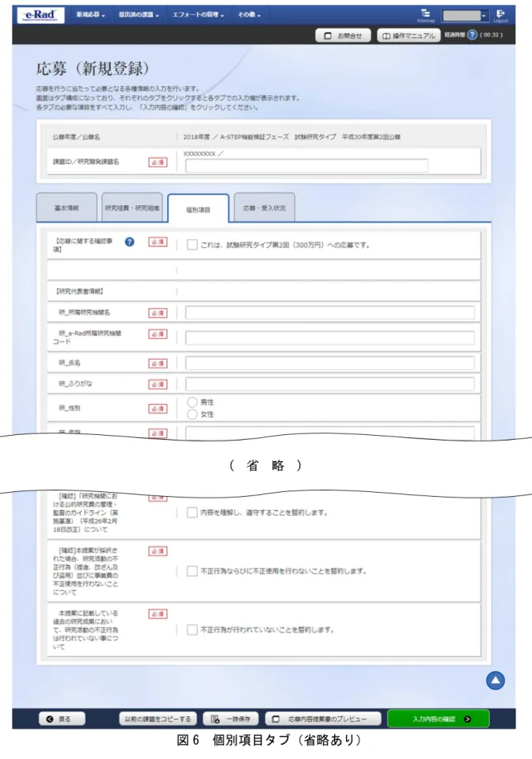Click the 研_所属研究機関名 input field
This screenshot has width=532, height=759.
pos(330,313)
